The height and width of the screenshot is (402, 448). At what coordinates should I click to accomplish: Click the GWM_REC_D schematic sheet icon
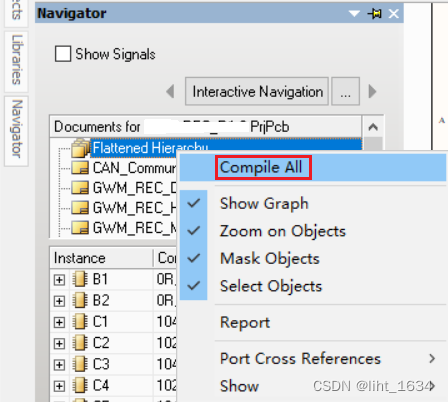click(x=80, y=188)
